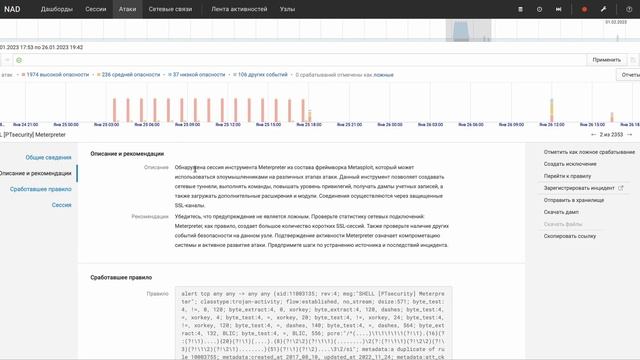
Task: Click '0 срабатываний отмечены как ложные' text
Action: [x=344, y=75]
